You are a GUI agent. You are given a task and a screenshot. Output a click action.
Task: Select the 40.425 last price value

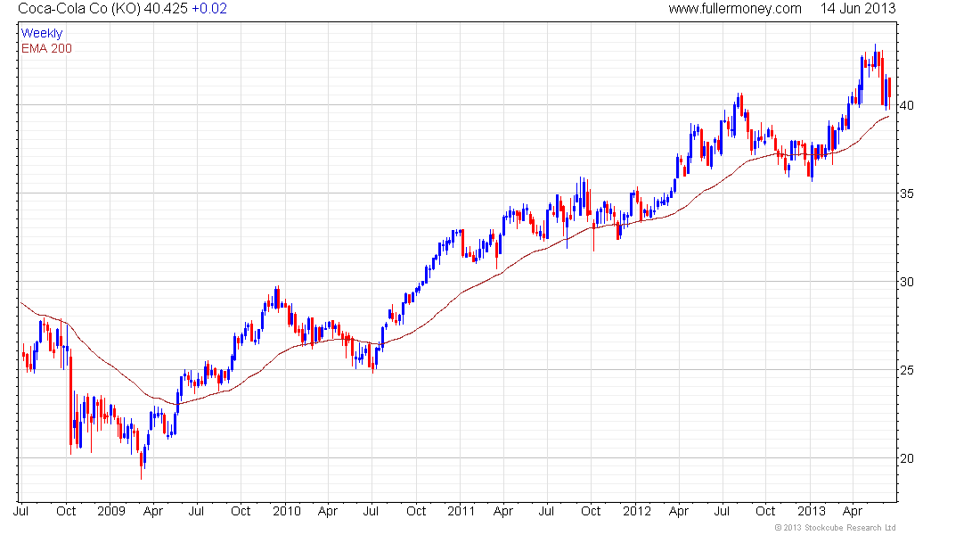pos(166,9)
